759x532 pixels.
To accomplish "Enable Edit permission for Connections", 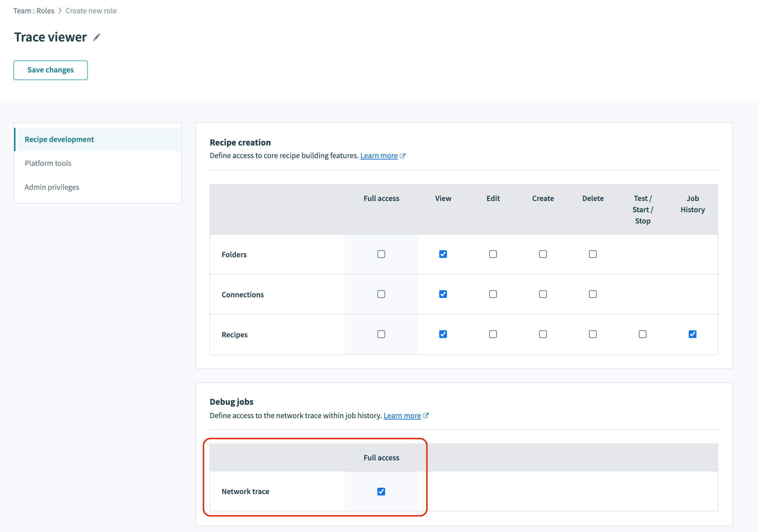I will click(493, 294).
